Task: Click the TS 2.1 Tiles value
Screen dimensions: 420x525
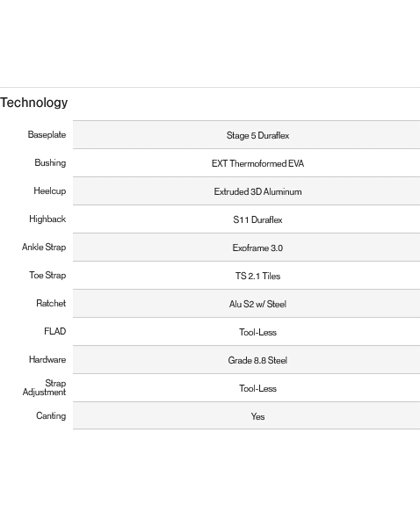Action: [x=258, y=276]
